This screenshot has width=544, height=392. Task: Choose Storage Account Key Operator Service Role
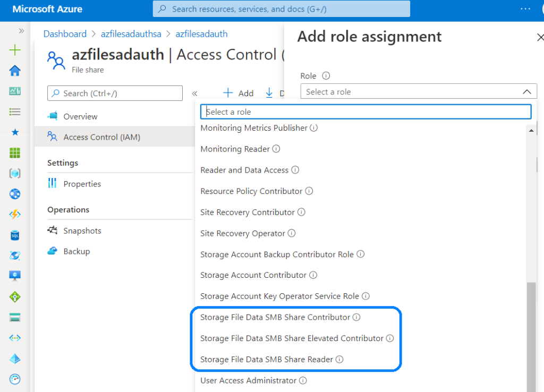click(x=279, y=296)
